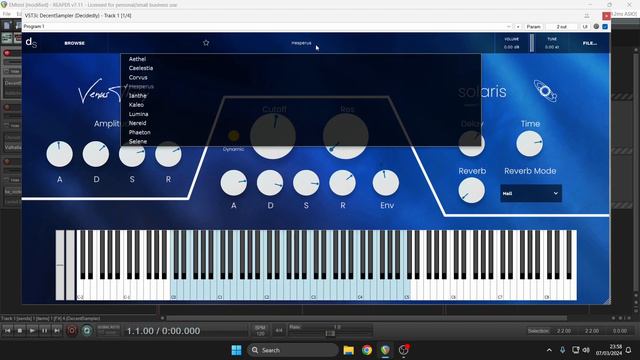The height and width of the screenshot is (360, 640).
Task: Select Caelestia from the preset list
Action: (141, 68)
